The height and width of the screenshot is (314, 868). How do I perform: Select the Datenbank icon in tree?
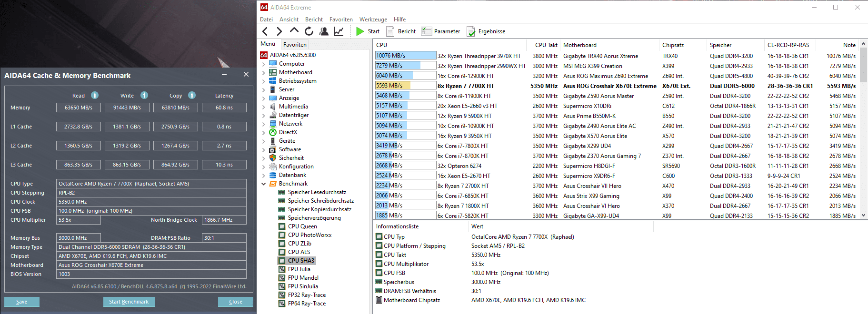[273, 175]
